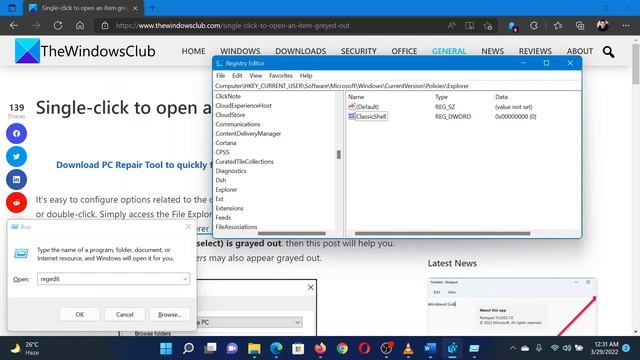
Task: Click the Name column header
Action: [356, 97]
